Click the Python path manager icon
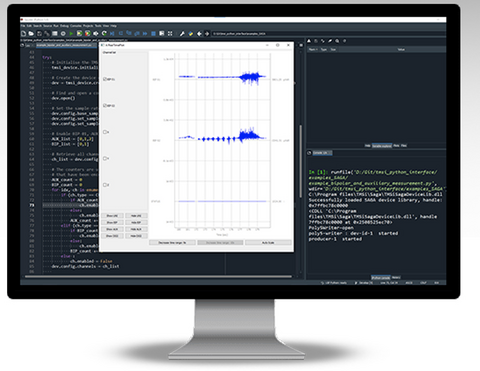 190,34
